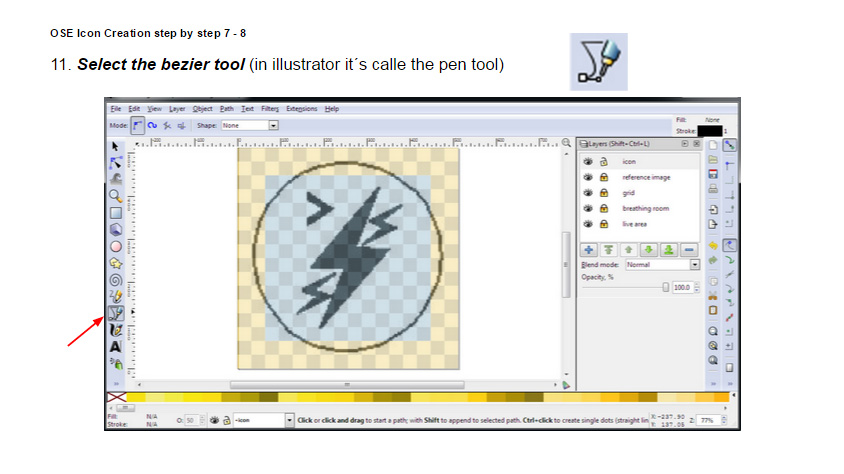This screenshot has width=844, height=474.
Task: Hide the reference image layer
Action: click(x=588, y=177)
